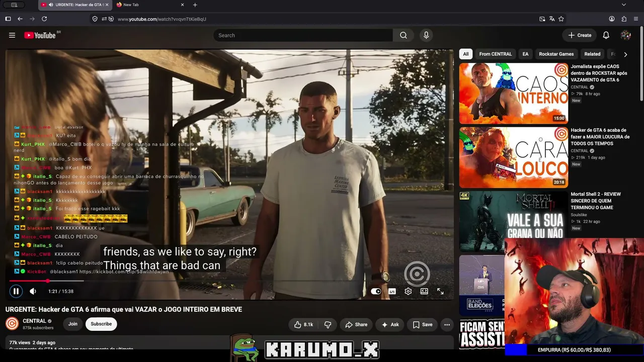Open the YouTube guide hamburger menu
This screenshot has width=644, height=362.
pyautogui.click(x=12, y=35)
